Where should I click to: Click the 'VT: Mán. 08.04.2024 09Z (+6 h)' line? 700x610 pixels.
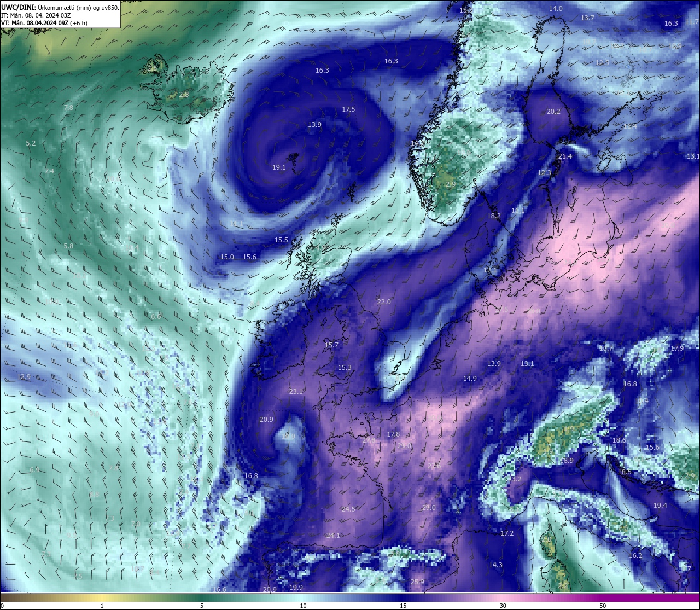(x=44, y=23)
